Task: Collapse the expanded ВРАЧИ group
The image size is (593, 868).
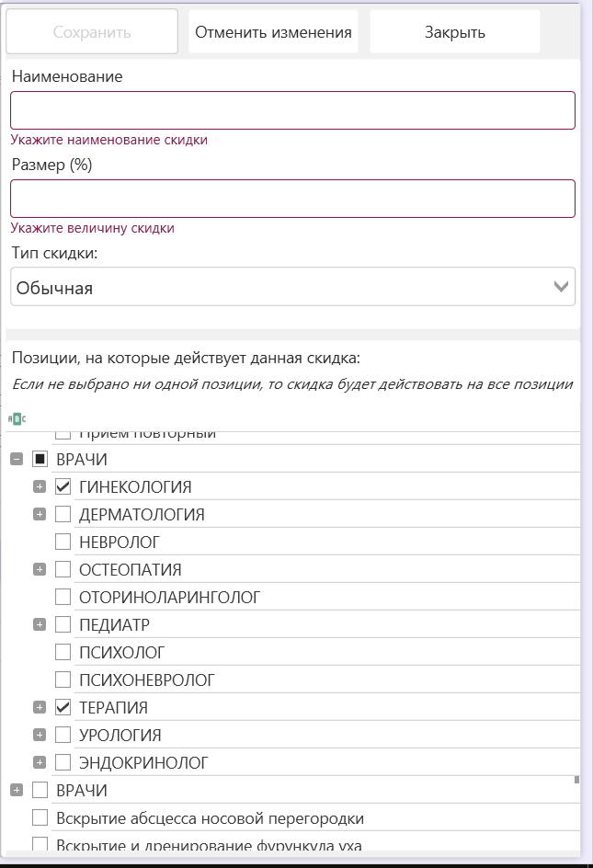Action: coord(17,459)
